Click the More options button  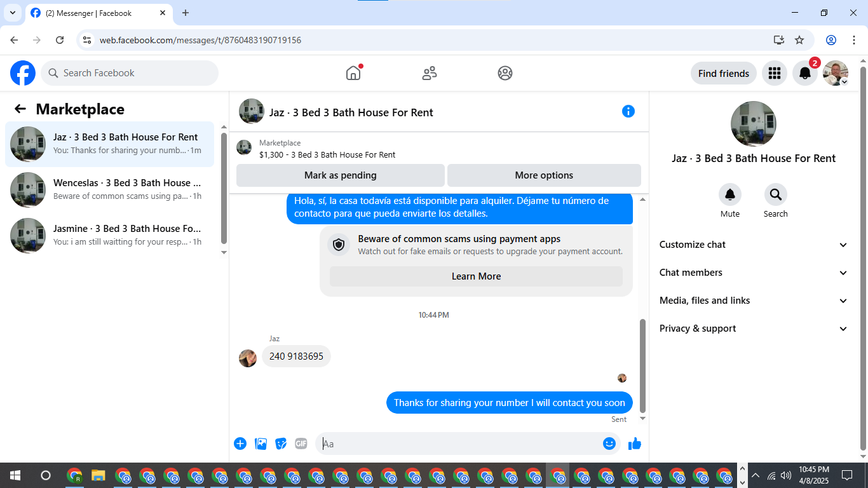click(544, 175)
